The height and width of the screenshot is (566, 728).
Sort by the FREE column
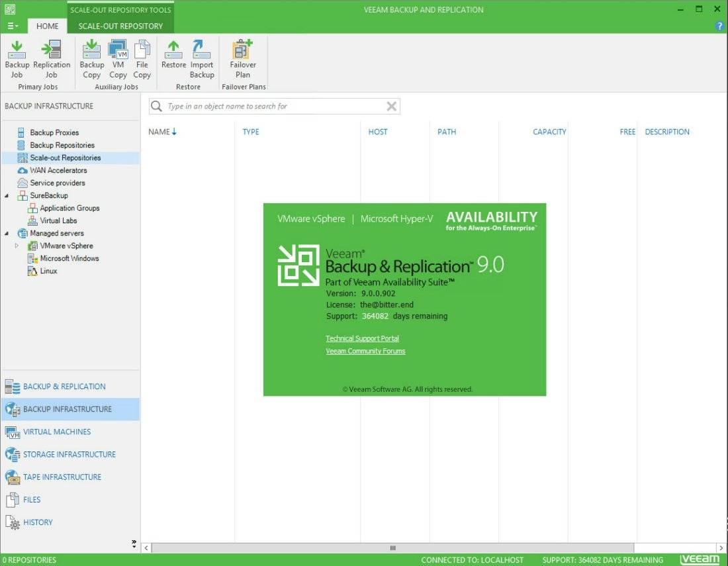[627, 132]
